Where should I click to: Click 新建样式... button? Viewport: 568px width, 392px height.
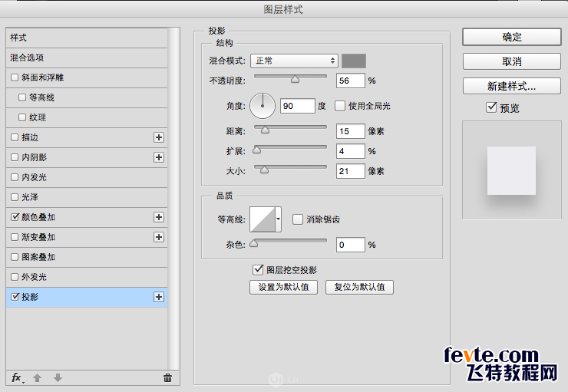[x=511, y=86]
